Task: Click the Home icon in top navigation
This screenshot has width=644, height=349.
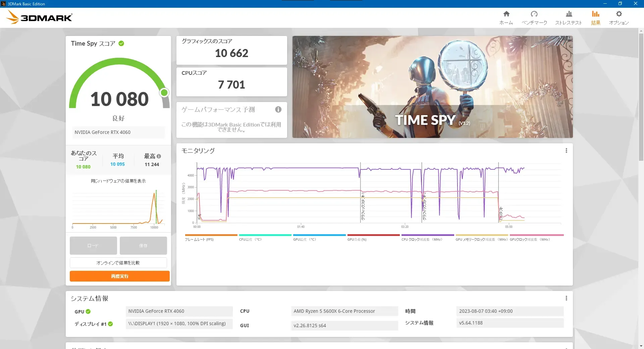Action: (x=506, y=14)
